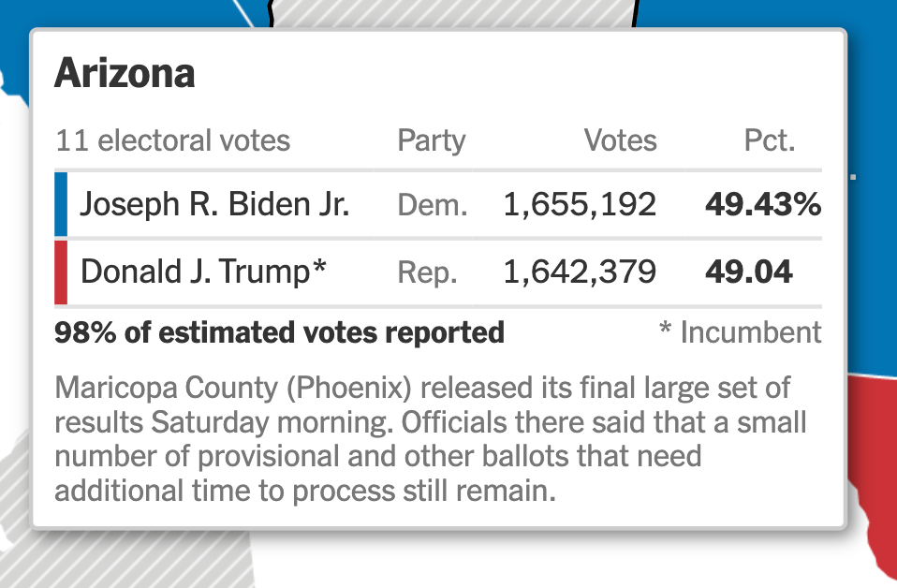Click the Arizona state title

(125, 74)
